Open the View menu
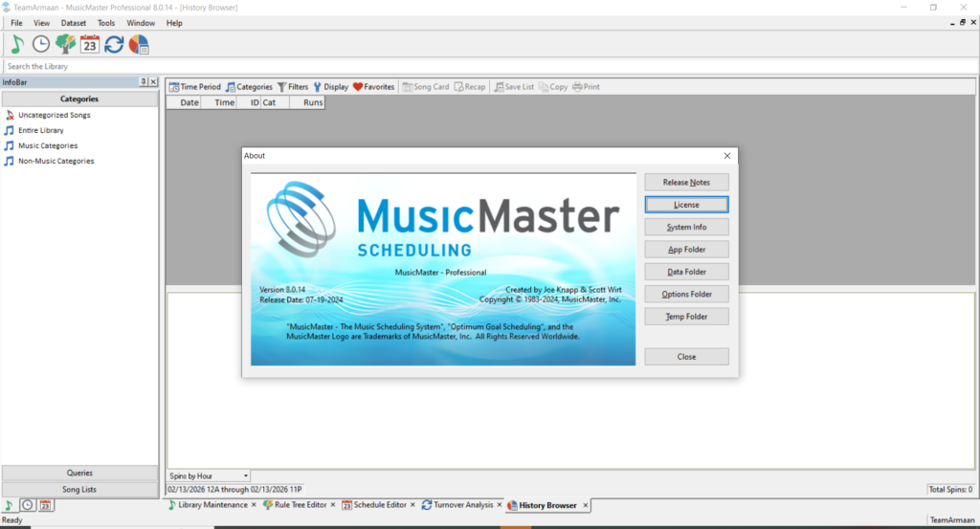This screenshot has height=529, width=980. pos(41,23)
